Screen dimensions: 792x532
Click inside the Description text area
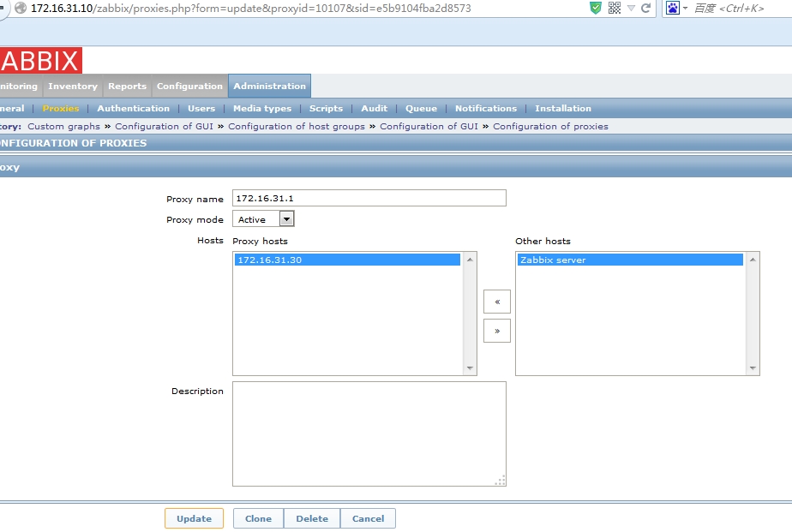(369, 433)
